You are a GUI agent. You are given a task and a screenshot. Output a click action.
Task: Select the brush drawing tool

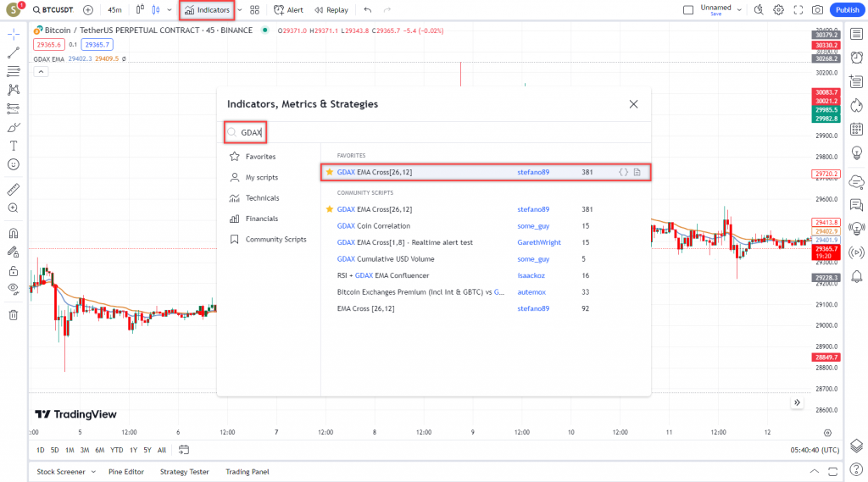[14, 127]
